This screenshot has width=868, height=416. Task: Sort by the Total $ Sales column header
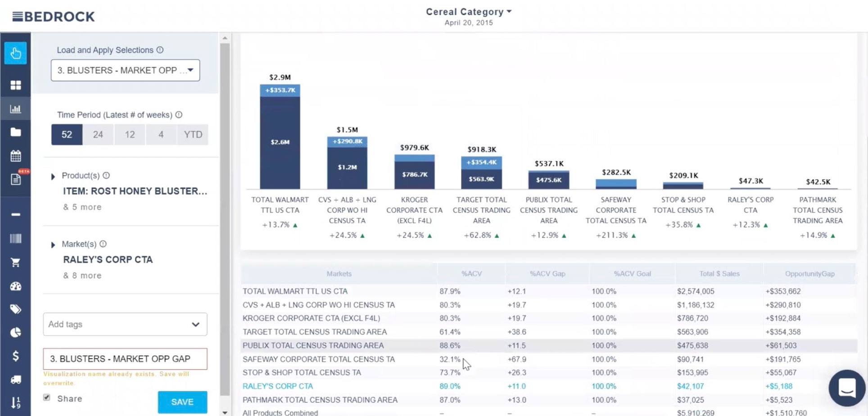pyautogui.click(x=719, y=274)
